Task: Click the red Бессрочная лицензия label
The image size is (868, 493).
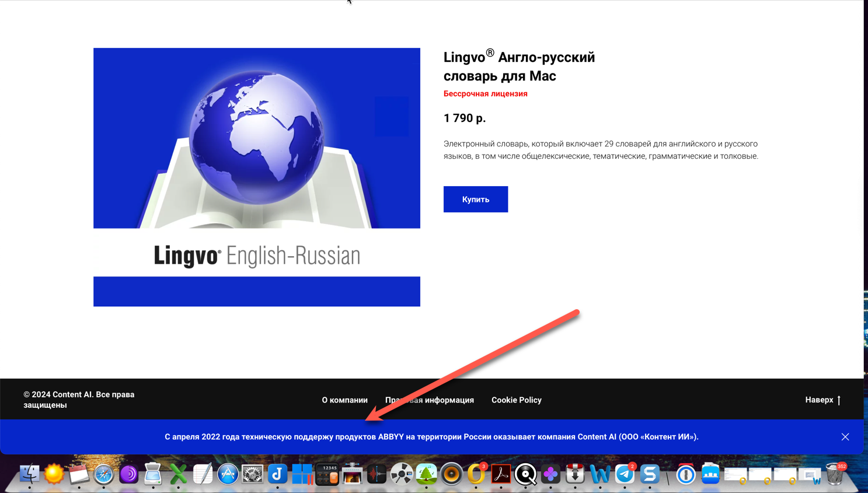Action: (x=486, y=94)
